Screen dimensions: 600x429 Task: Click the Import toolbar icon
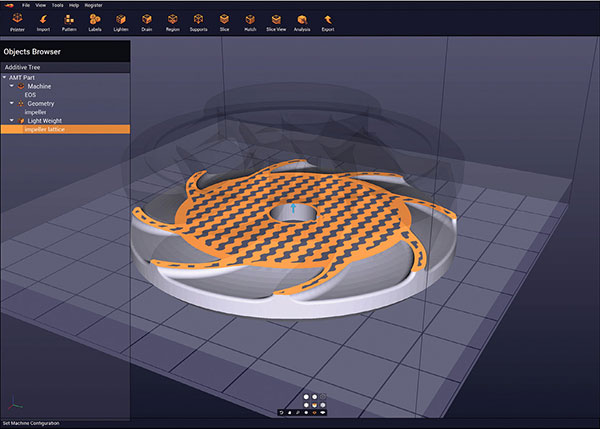pos(43,22)
